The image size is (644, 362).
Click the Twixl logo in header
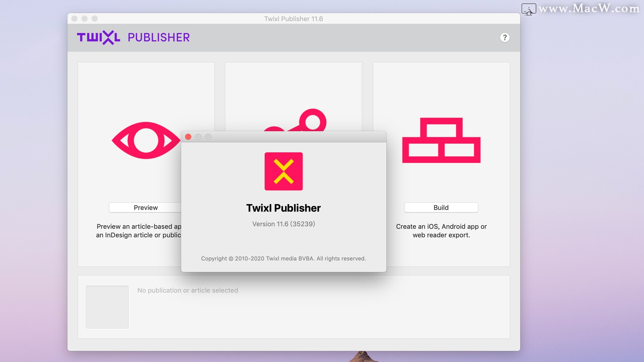click(98, 38)
